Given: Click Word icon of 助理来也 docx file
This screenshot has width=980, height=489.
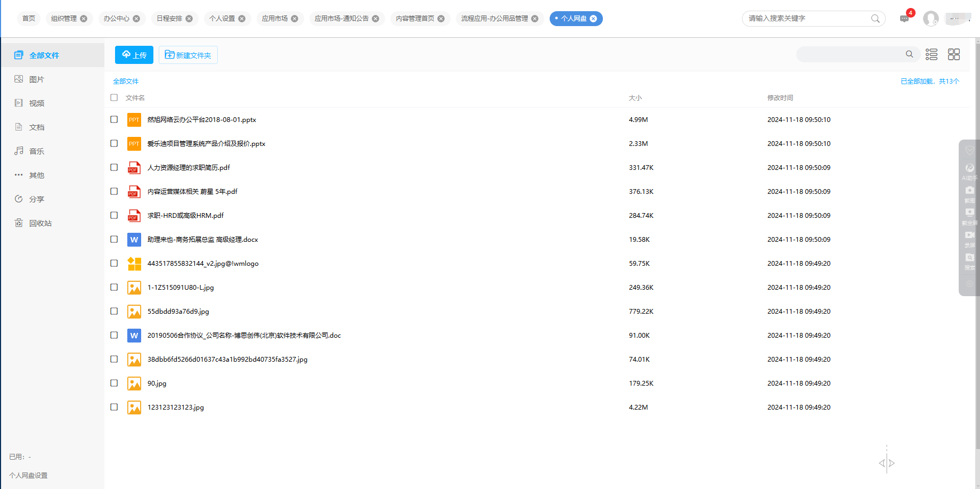Looking at the screenshot, I should coord(134,240).
